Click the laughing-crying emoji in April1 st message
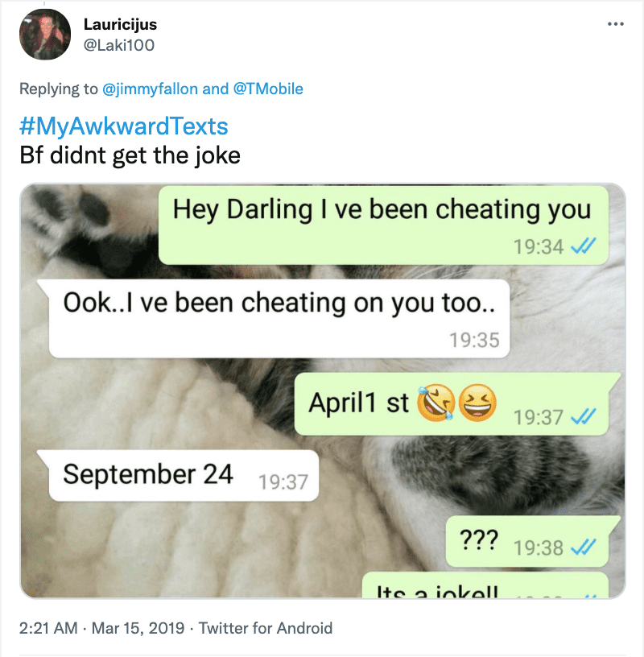644x657 pixels. click(436, 403)
